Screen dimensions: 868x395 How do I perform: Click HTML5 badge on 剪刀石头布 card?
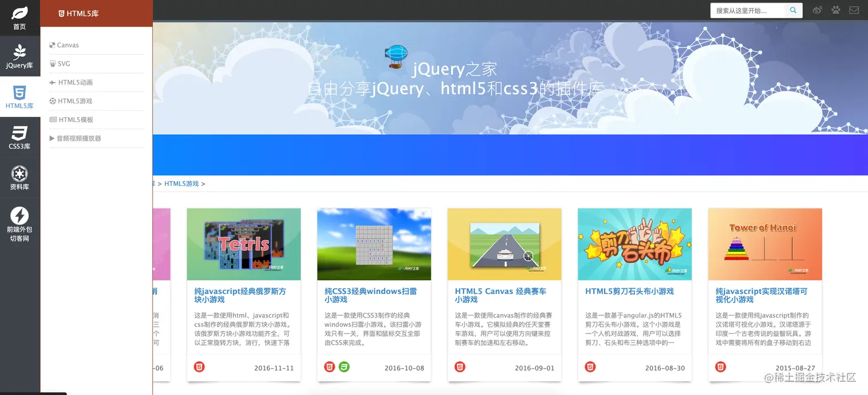click(x=590, y=366)
